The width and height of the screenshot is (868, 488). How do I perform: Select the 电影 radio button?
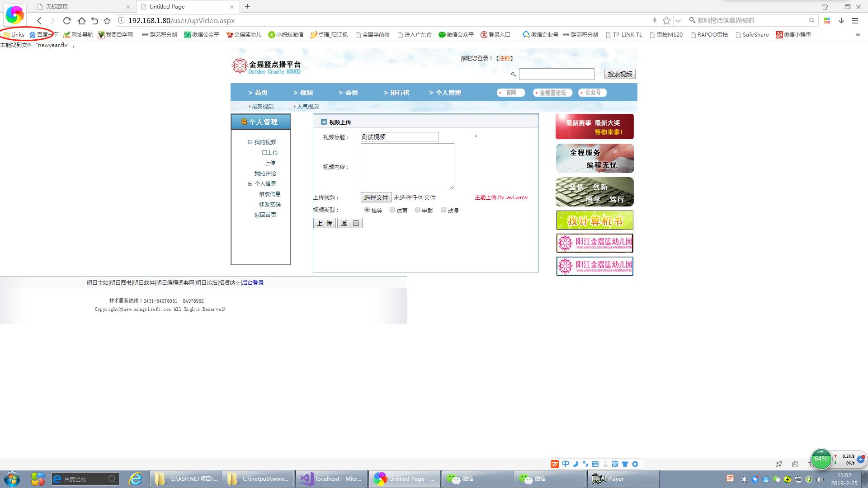pyautogui.click(x=418, y=210)
